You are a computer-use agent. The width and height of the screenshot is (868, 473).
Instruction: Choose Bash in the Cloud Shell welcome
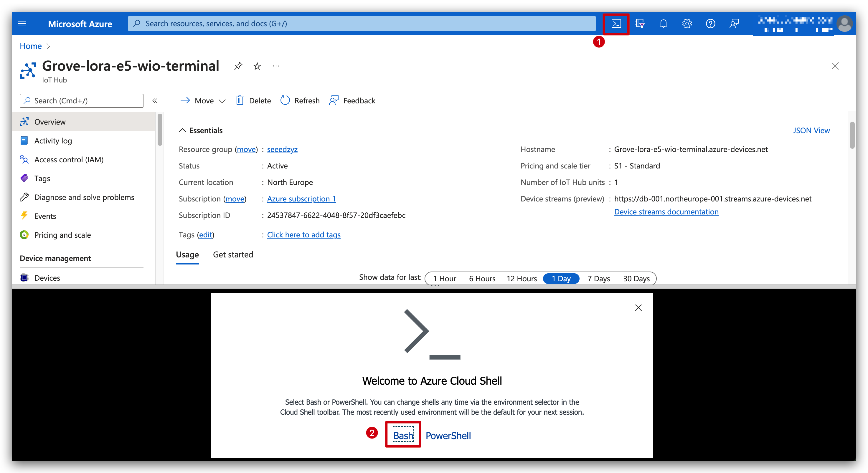coord(403,436)
